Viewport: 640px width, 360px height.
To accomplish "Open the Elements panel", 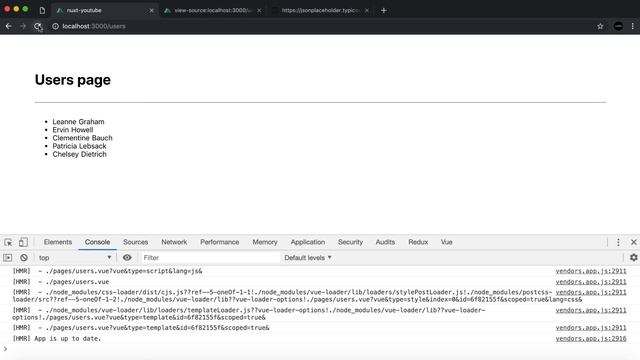I will click(58, 242).
